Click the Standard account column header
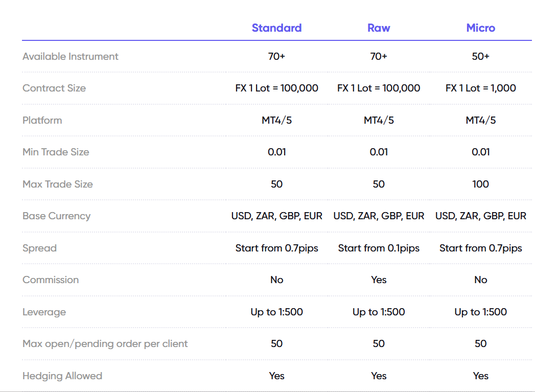 276,28
